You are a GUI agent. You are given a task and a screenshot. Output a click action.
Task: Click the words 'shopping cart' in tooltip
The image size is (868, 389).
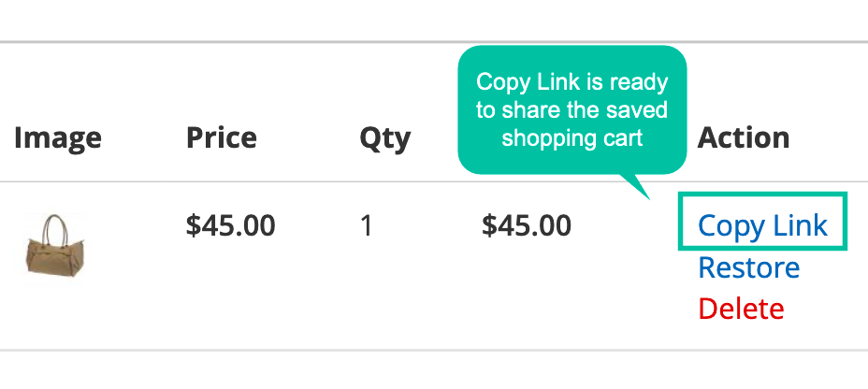[x=571, y=137]
